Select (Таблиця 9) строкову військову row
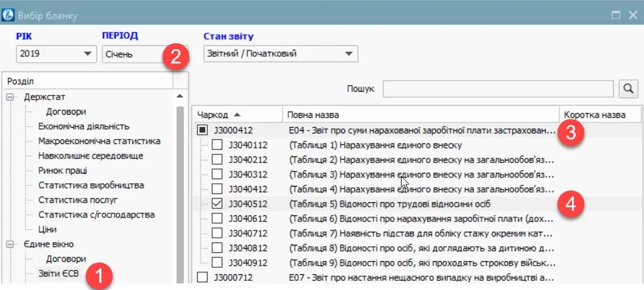The width and height of the screenshot is (644, 290). 417,263
